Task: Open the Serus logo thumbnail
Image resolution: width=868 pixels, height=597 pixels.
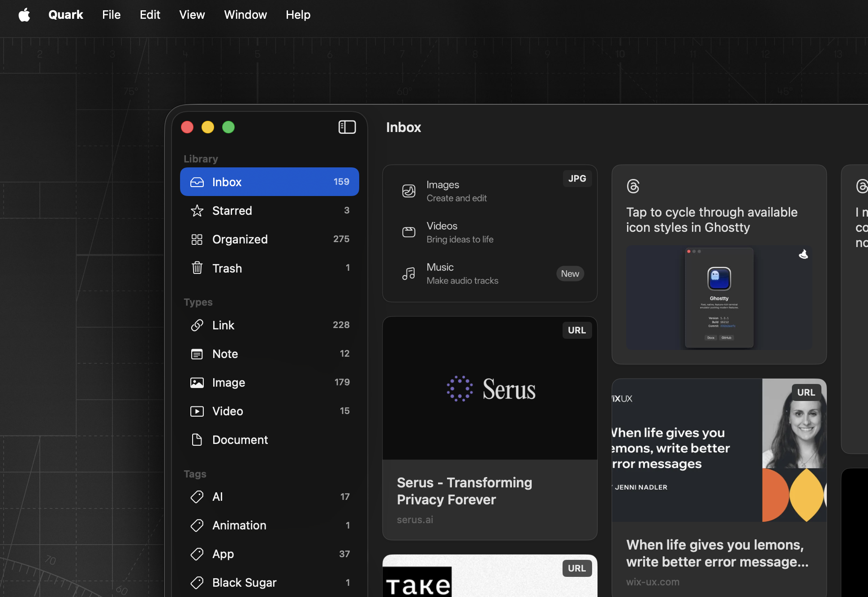Action: pyautogui.click(x=490, y=388)
